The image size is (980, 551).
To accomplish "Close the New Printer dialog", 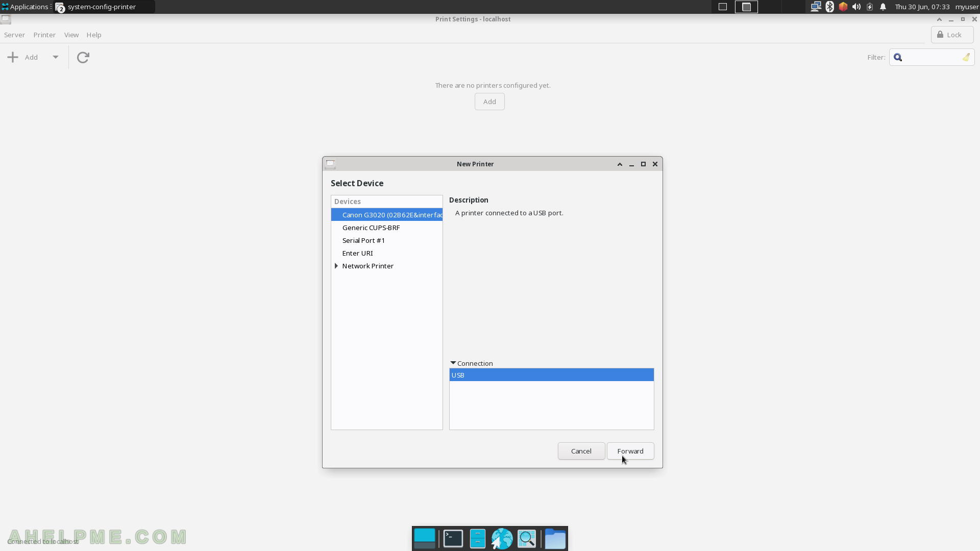I will [655, 164].
